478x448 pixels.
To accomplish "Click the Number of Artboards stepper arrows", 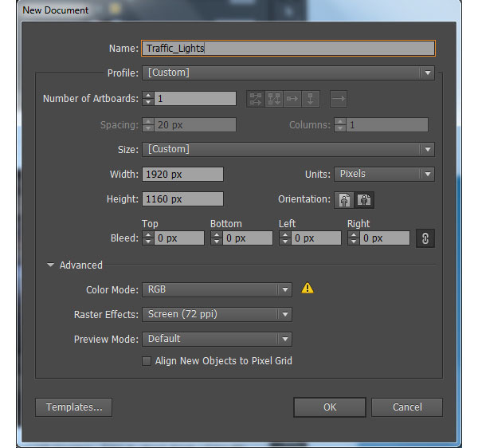I will click(x=148, y=99).
